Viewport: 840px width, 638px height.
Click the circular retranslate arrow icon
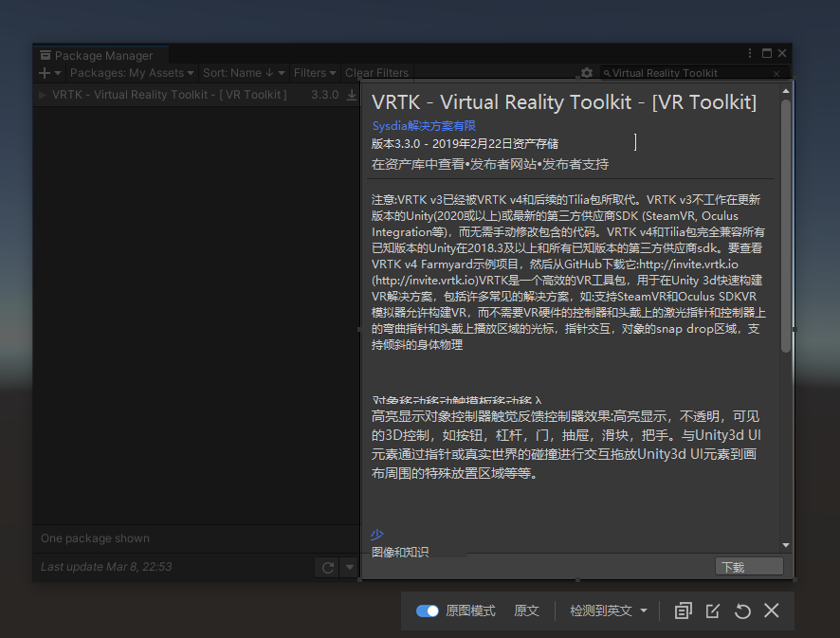pyautogui.click(x=742, y=611)
